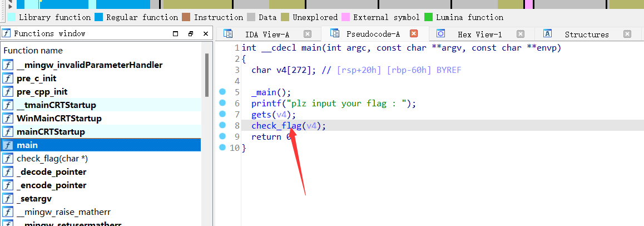This screenshot has height=226, width=644.
Task: Maximize the Functions window panel
Action: 176,34
